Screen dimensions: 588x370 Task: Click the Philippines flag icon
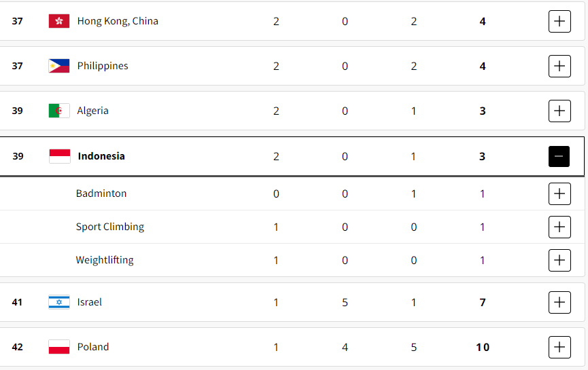[x=59, y=66]
